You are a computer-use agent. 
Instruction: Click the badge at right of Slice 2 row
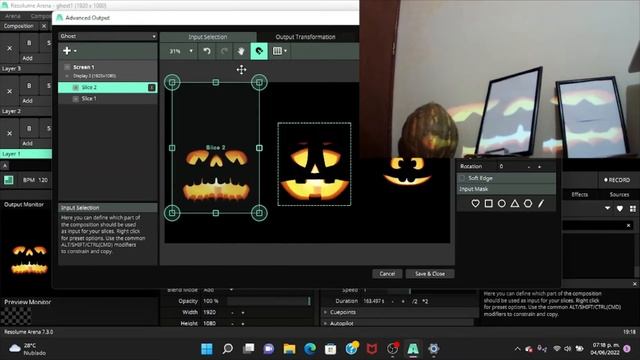click(x=151, y=87)
